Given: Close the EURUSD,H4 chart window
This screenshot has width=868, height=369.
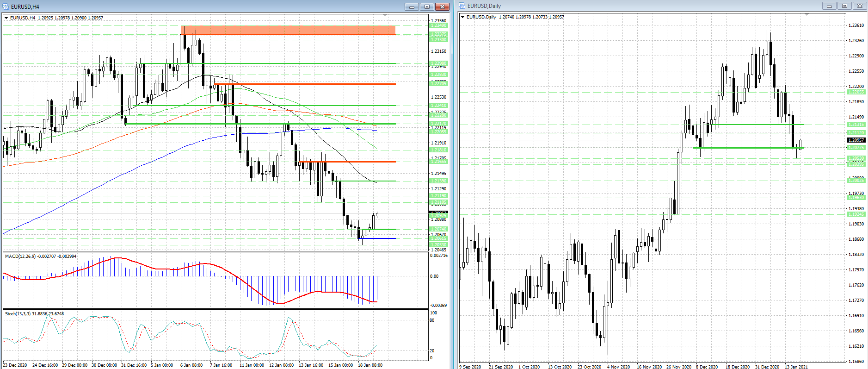Looking at the screenshot, I should click(442, 6).
